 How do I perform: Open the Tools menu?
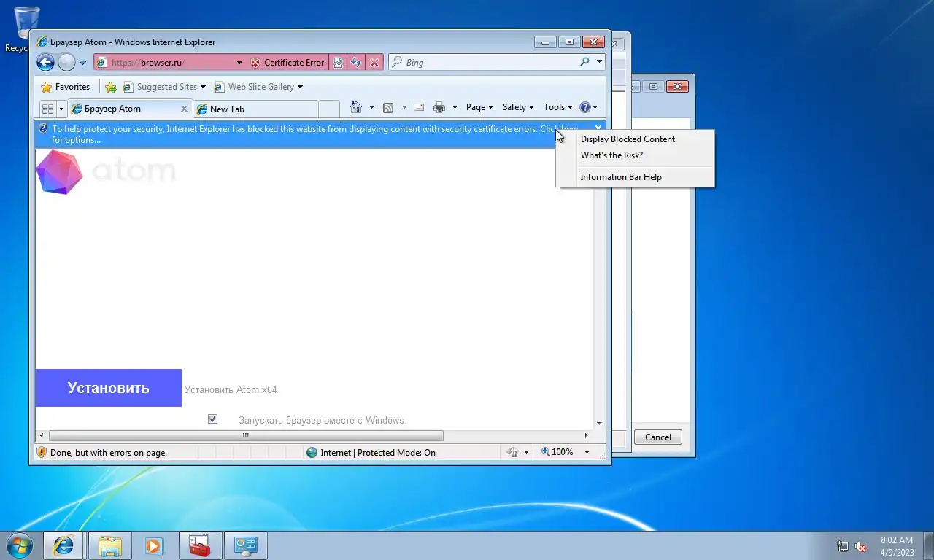(x=558, y=107)
